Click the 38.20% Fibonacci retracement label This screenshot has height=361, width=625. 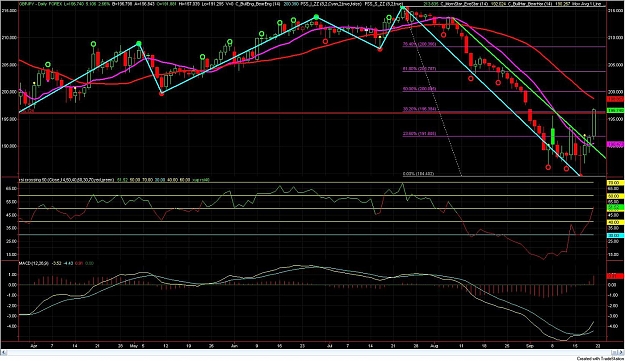coord(419,109)
